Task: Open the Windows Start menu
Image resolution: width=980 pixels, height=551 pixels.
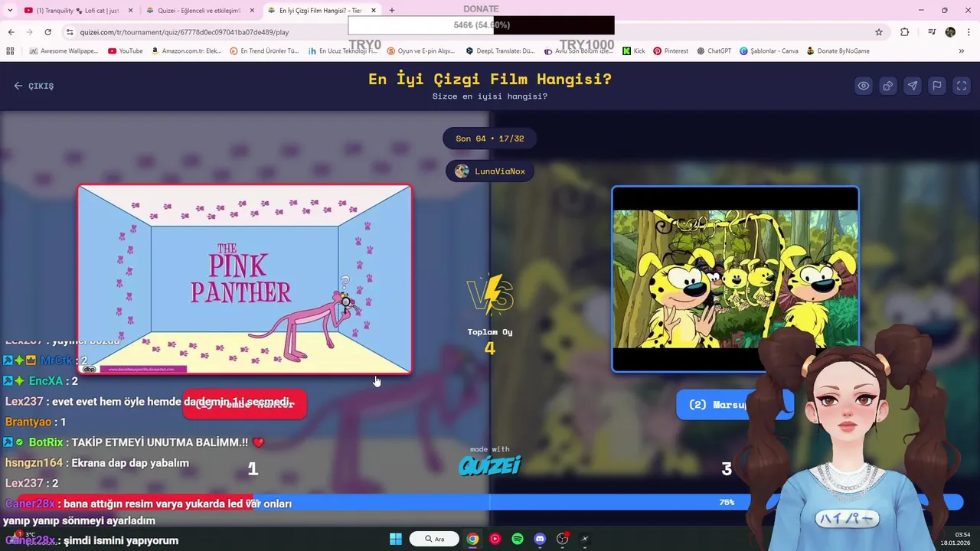Action: (x=396, y=539)
